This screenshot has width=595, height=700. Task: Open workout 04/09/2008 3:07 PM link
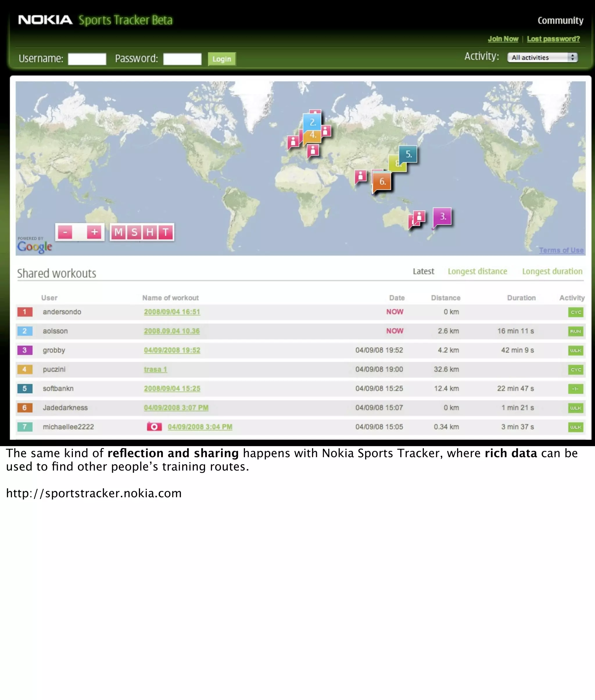click(x=176, y=408)
